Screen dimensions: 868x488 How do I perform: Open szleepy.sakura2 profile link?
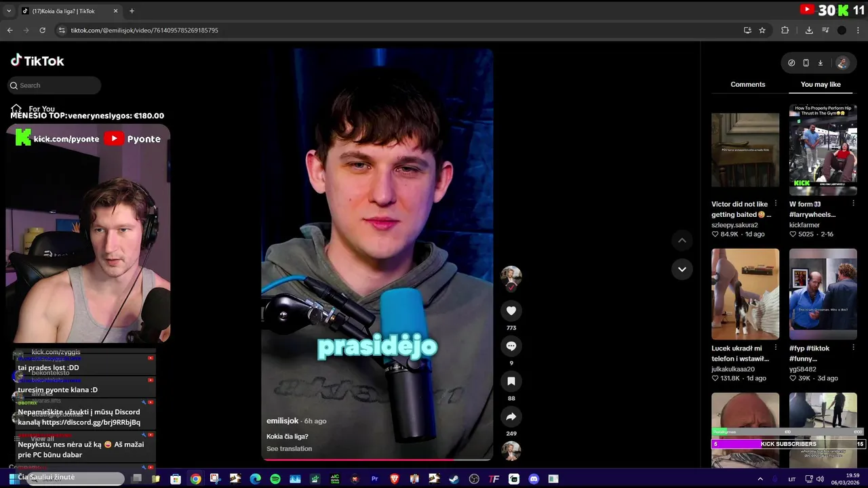734,225
